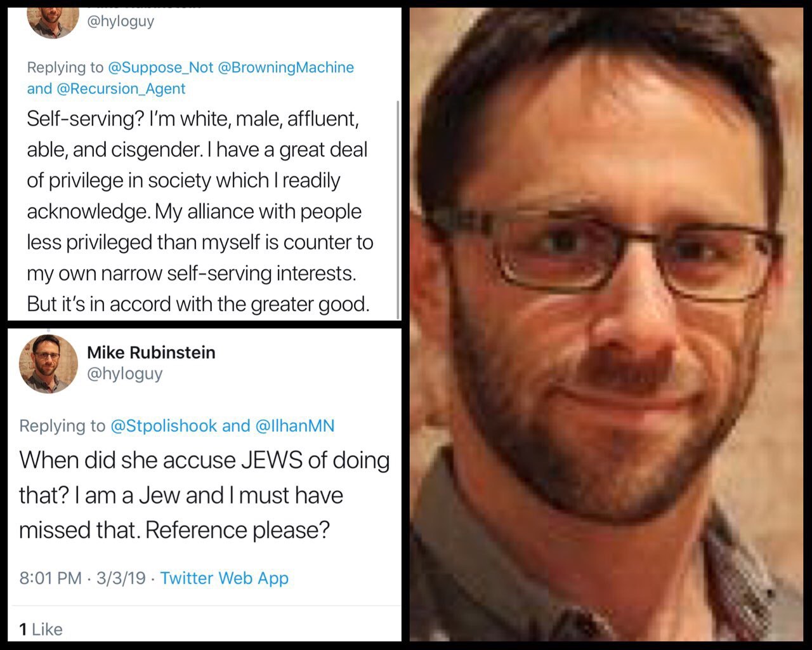Image resolution: width=812 pixels, height=650 pixels.
Task: Open the lower tweet profile avatar
Action: (49, 363)
